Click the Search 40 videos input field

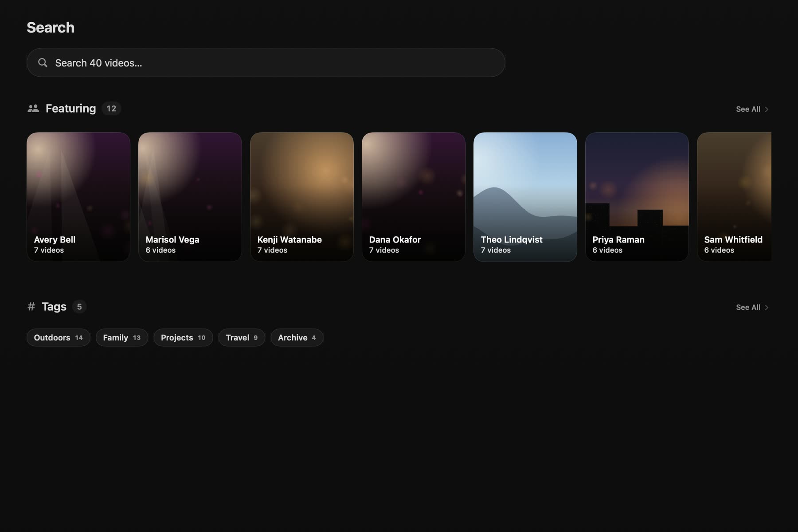266,63
